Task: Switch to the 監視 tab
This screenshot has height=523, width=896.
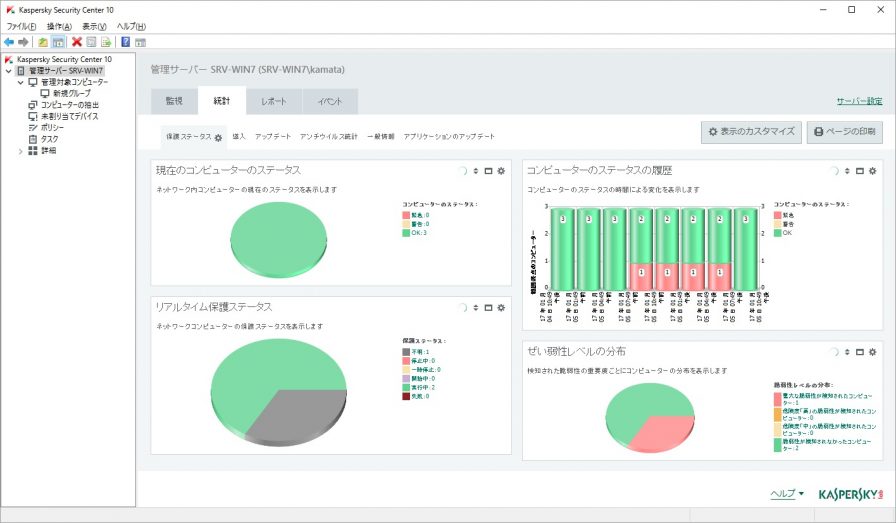Action: [174, 101]
